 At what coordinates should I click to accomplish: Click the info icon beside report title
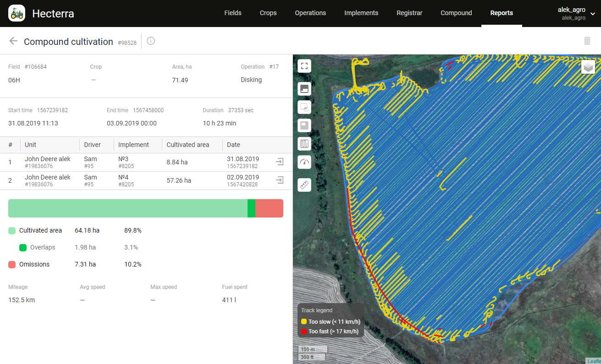pos(151,41)
